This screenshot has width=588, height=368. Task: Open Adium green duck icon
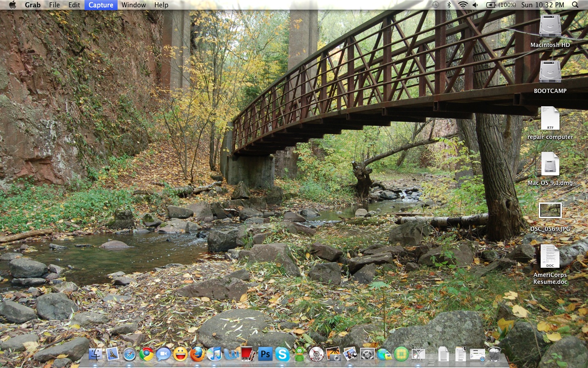pos(300,354)
